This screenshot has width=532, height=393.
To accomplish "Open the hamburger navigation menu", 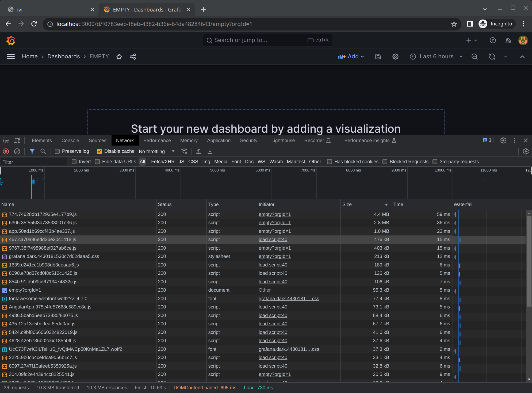I will (x=10, y=56).
